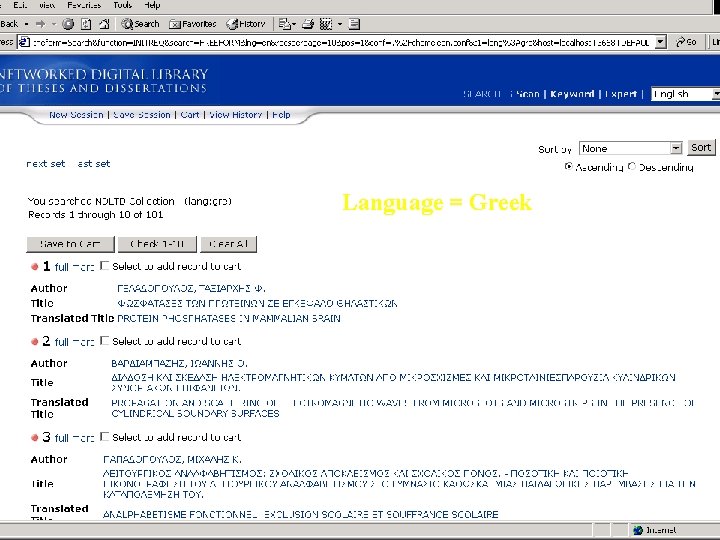This screenshot has width=720, height=540.
Task: Expand the Edit icon dropdown arrow
Action: 340,24
